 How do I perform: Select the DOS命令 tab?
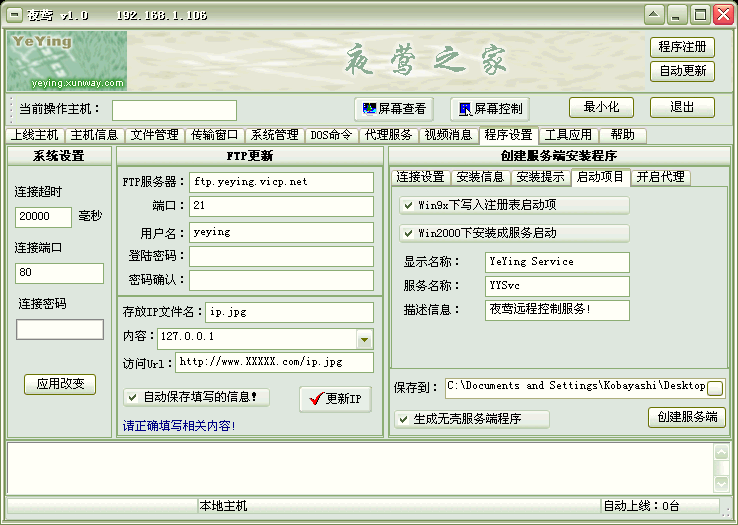(331, 135)
